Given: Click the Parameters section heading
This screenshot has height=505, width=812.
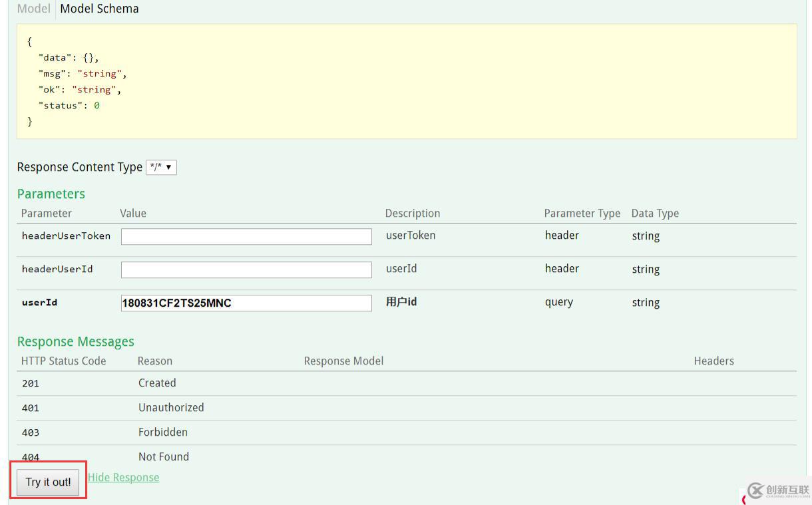Looking at the screenshot, I should point(51,194).
